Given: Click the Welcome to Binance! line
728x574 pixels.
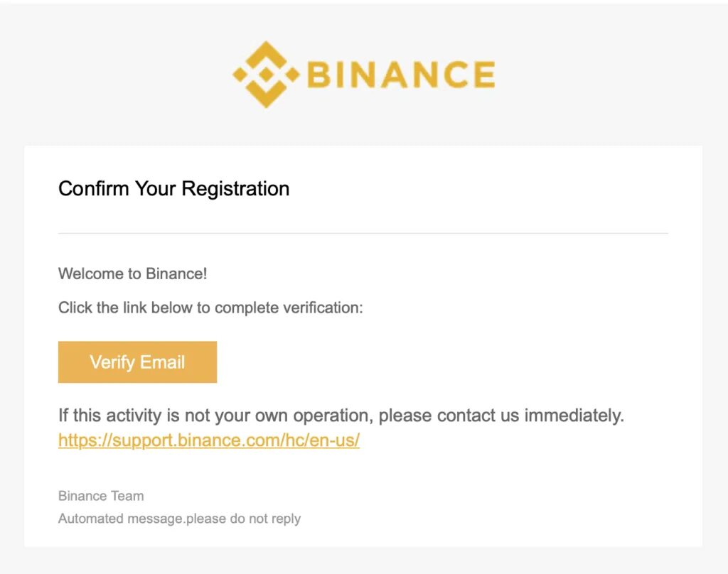Looking at the screenshot, I should click(132, 274).
